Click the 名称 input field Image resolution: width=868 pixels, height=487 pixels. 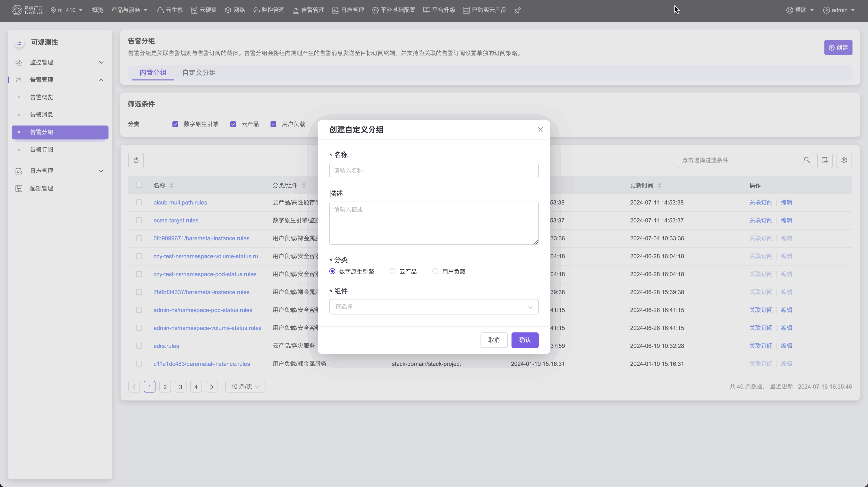433,171
